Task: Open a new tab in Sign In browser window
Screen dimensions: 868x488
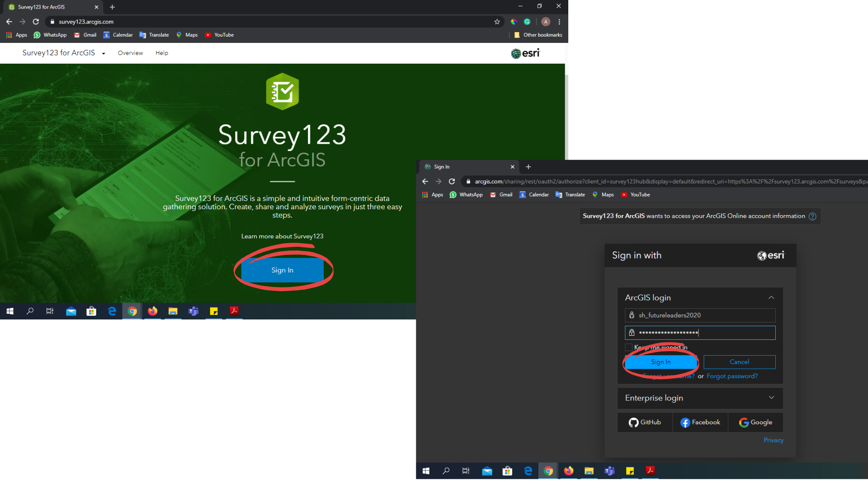Action: (528, 167)
